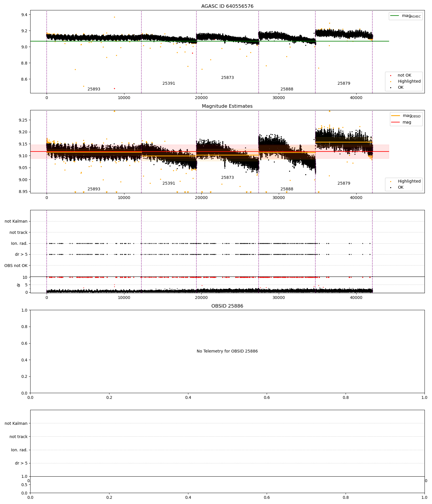The width and height of the screenshot is (432, 504).
Task: Click the 'OBS not OK' axis label
Action: (16, 266)
